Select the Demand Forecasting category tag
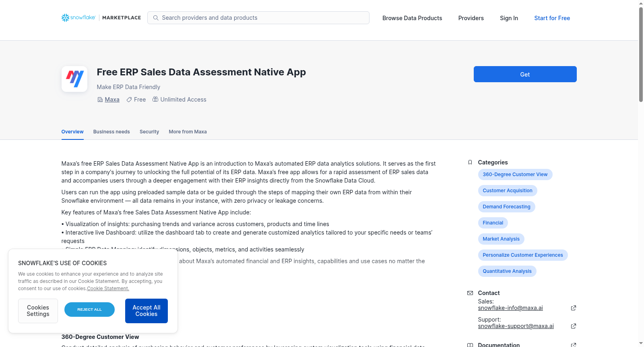 click(x=506, y=207)
